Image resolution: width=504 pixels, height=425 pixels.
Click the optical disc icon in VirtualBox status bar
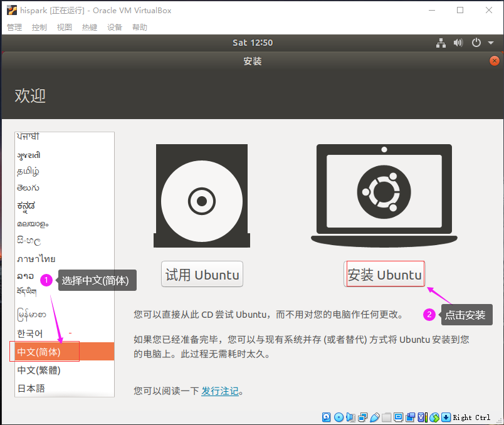click(339, 417)
